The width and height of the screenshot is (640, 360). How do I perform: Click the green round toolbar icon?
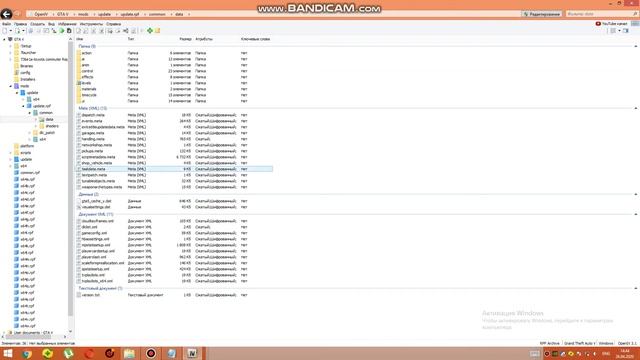point(61,31)
